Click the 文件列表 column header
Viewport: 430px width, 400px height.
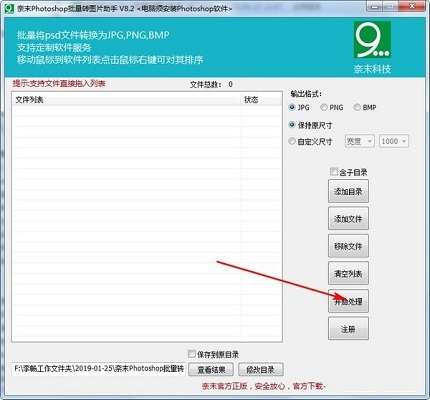(x=126, y=99)
